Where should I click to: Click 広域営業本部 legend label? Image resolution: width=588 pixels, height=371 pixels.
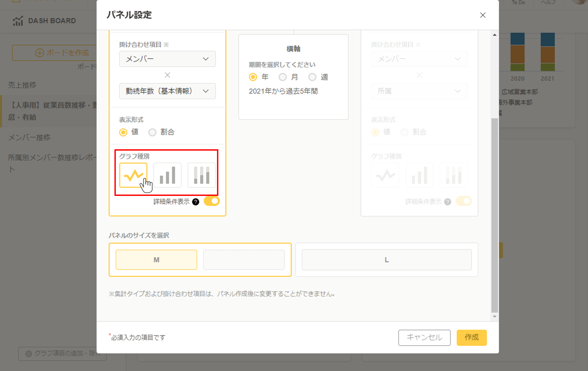coord(520,92)
